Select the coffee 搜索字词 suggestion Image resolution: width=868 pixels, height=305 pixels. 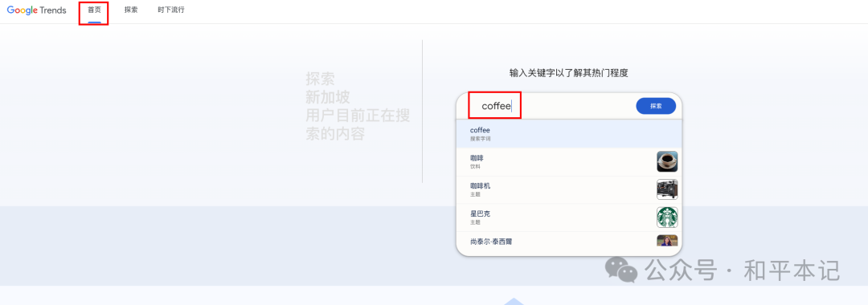click(569, 134)
